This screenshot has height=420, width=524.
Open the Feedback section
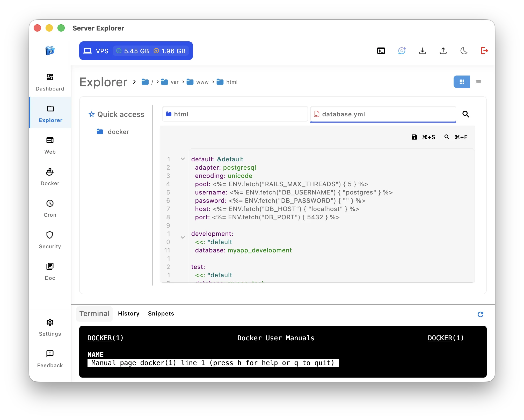(x=50, y=359)
